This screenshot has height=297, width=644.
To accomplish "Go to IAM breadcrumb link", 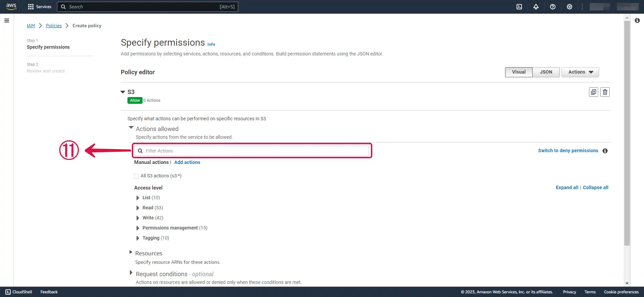I will pyautogui.click(x=31, y=26).
